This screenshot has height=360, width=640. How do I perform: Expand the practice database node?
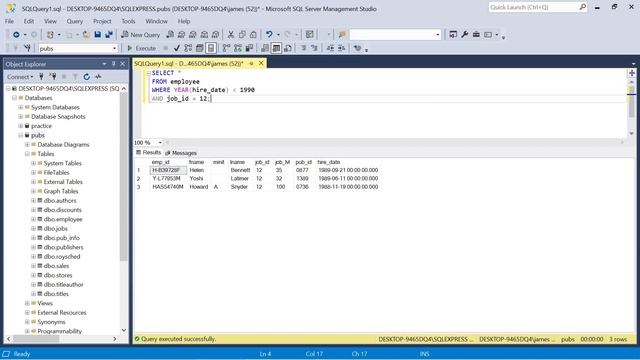20,126
